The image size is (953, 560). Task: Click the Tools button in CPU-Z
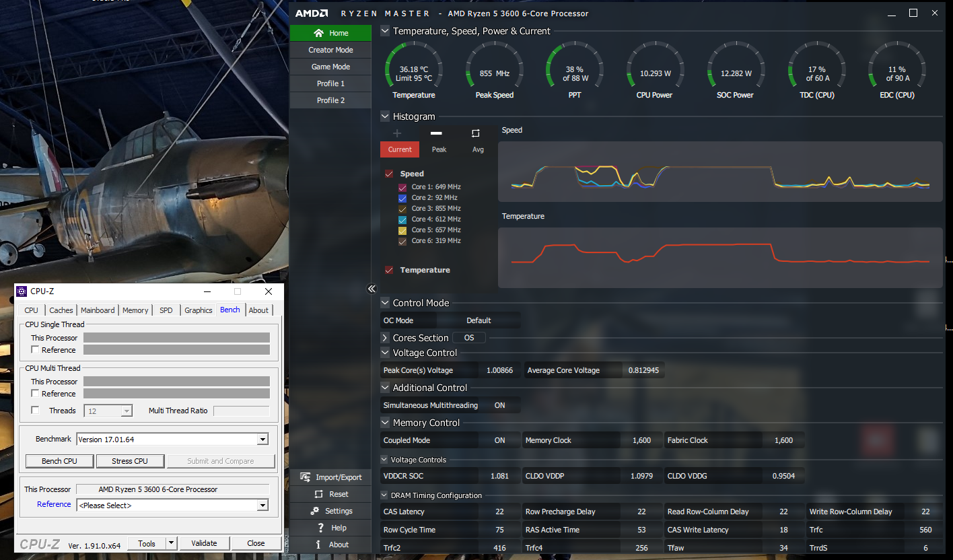pos(147,543)
